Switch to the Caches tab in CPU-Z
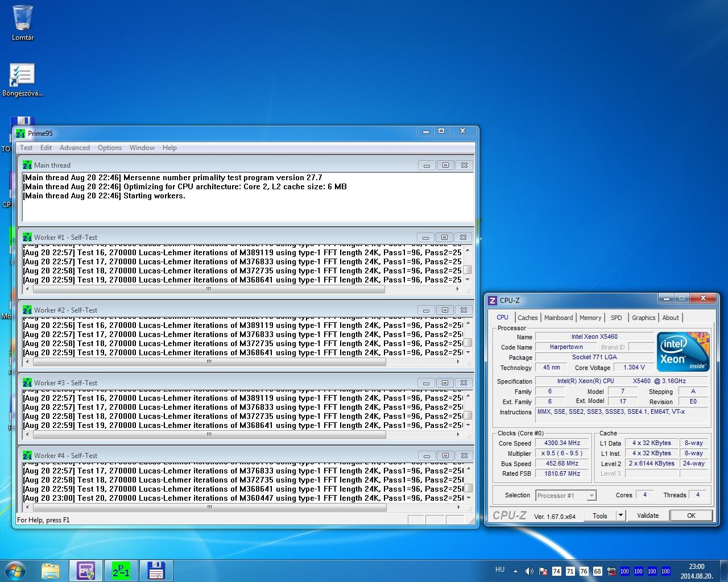 click(528, 318)
